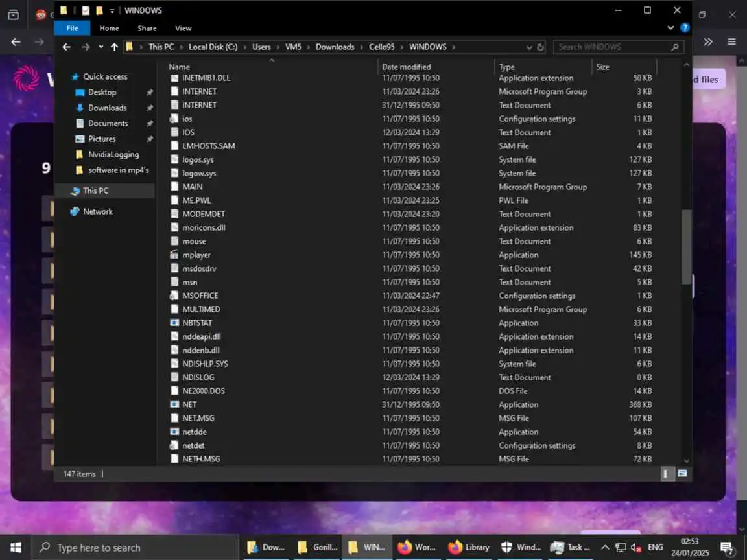
Task: Click the file list vertical scrollbar
Action: click(687, 247)
